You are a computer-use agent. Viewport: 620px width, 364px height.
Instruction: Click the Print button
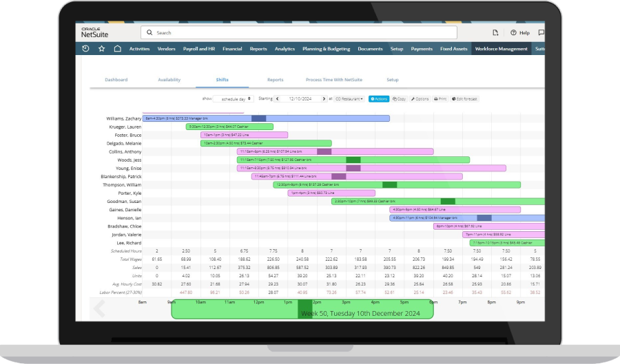tap(440, 99)
